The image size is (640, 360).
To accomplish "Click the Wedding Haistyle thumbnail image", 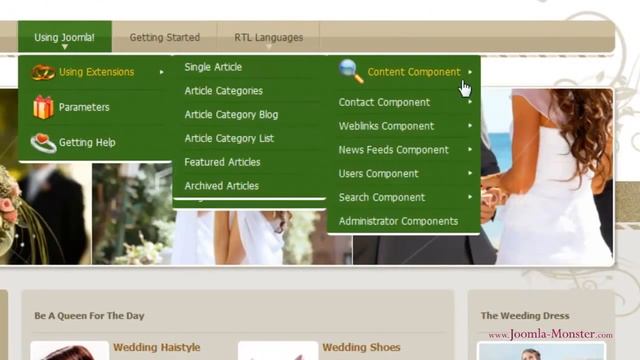I will [69, 351].
